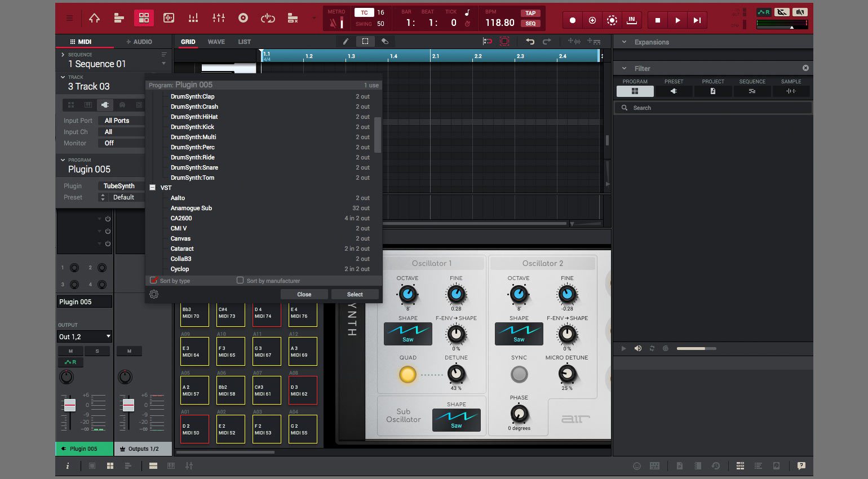
Task: Click the browser Search field
Action: [713, 108]
